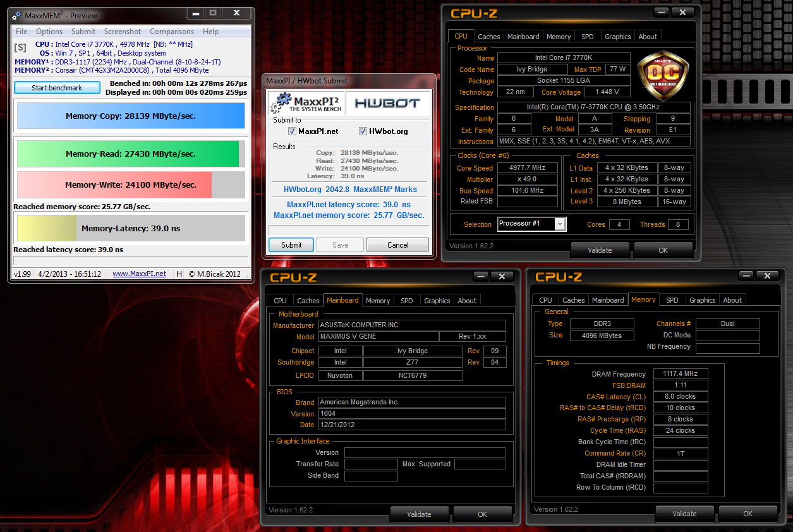This screenshot has height=532, width=793.
Task: Select CPU tab in Mainboard CPU-Z window
Action: pyautogui.click(x=281, y=301)
